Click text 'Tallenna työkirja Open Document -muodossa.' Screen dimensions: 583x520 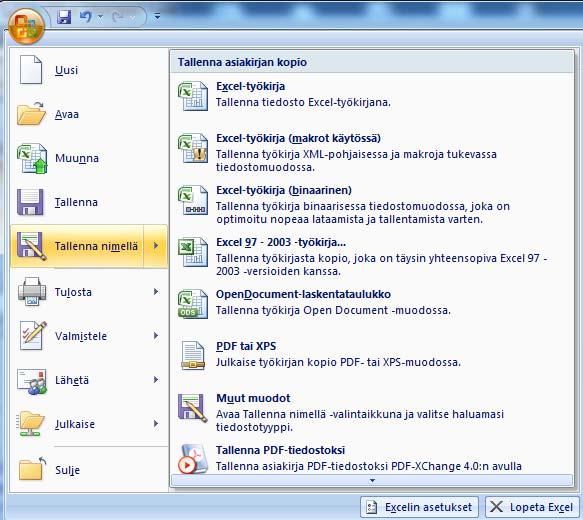333,310
